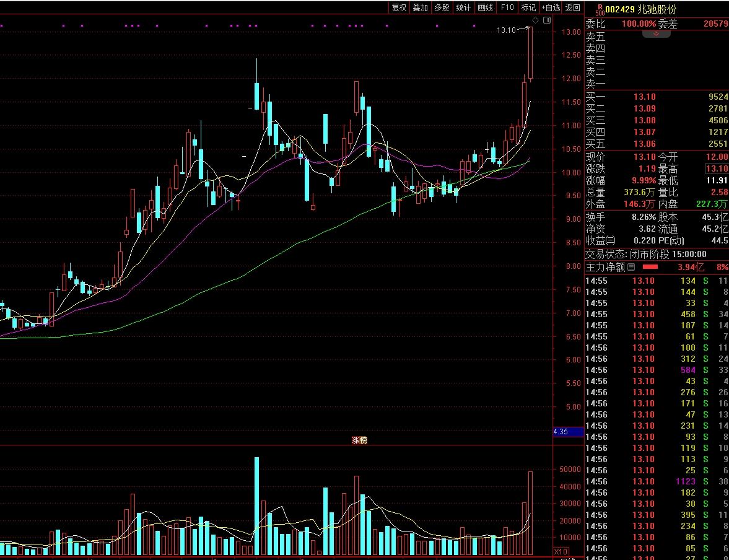The image size is (729, 560).
Task: Open F10 company information
Action: coord(507,7)
